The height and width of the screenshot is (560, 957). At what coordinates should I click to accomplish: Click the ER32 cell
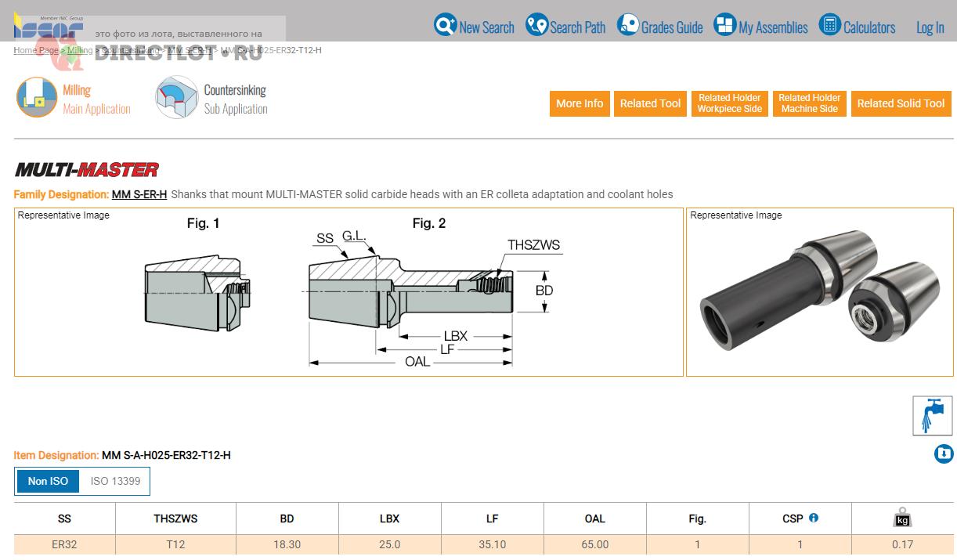[x=64, y=544]
